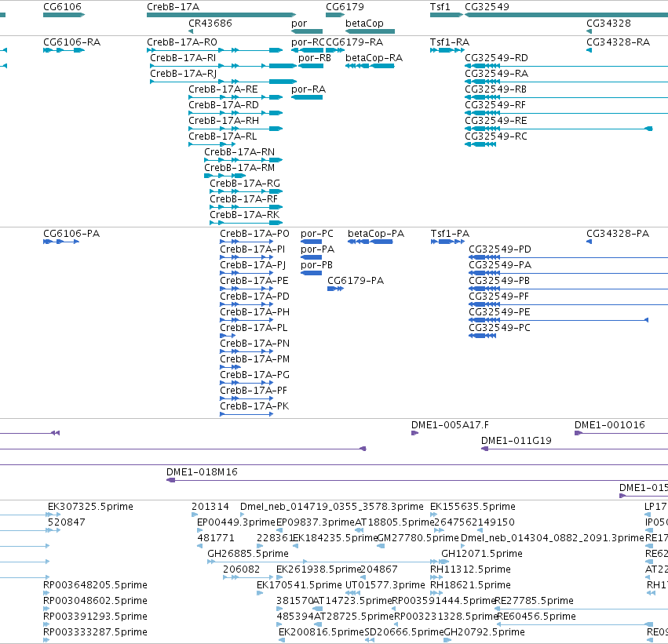
Task: Select the GH26885.5prime EST feature
Action: (x=327, y=562)
